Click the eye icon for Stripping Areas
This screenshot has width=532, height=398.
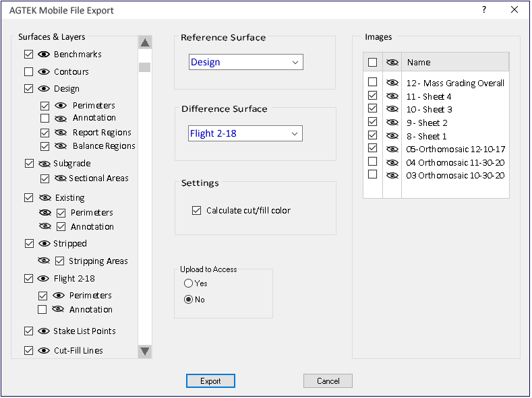click(44, 261)
